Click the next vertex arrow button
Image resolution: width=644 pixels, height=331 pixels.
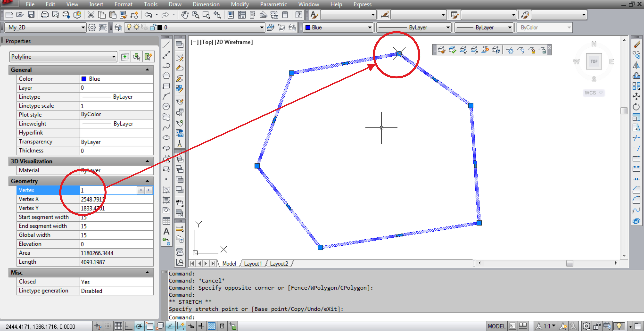coord(149,190)
